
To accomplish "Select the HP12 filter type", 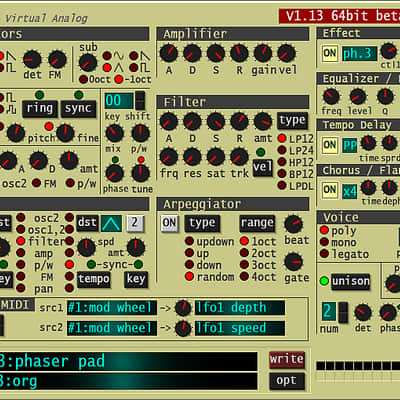I will [282, 162].
